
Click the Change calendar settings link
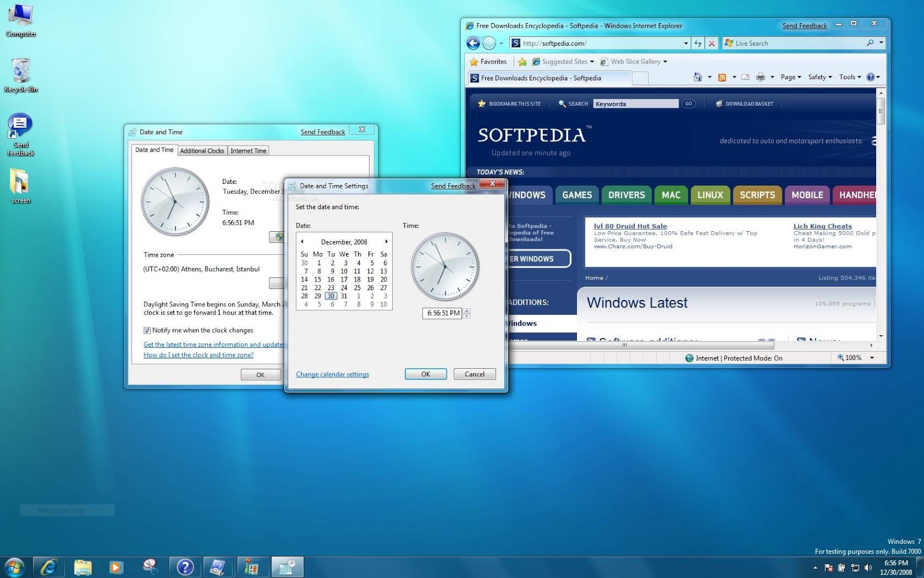coord(332,374)
